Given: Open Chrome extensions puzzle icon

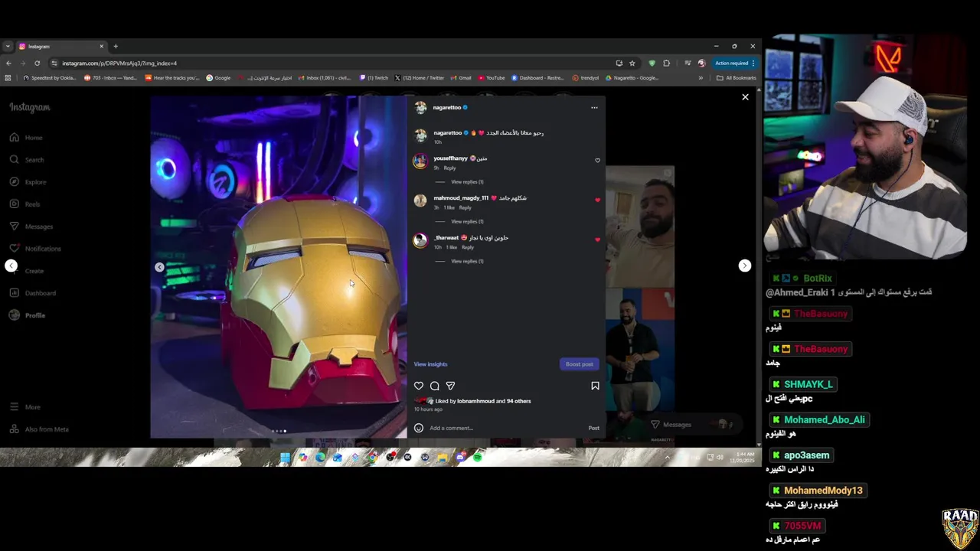Looking at the screenshot, I should pyautogui.click(x=666, y=64).
